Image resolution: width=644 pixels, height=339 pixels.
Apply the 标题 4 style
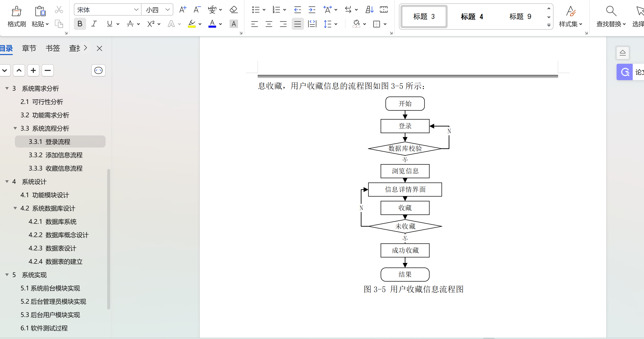(472, 17)
